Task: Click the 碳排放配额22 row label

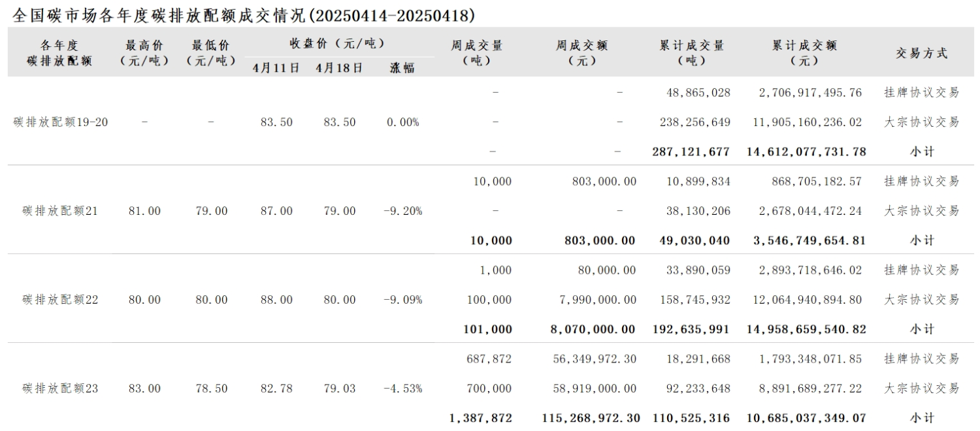Action: [60, 300]
